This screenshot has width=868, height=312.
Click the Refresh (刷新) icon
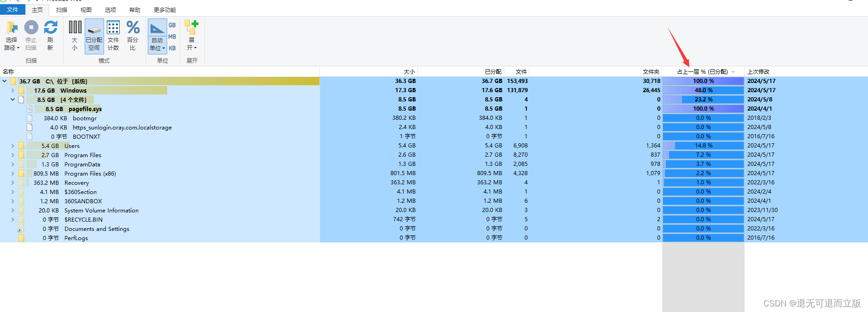point(51,28)
